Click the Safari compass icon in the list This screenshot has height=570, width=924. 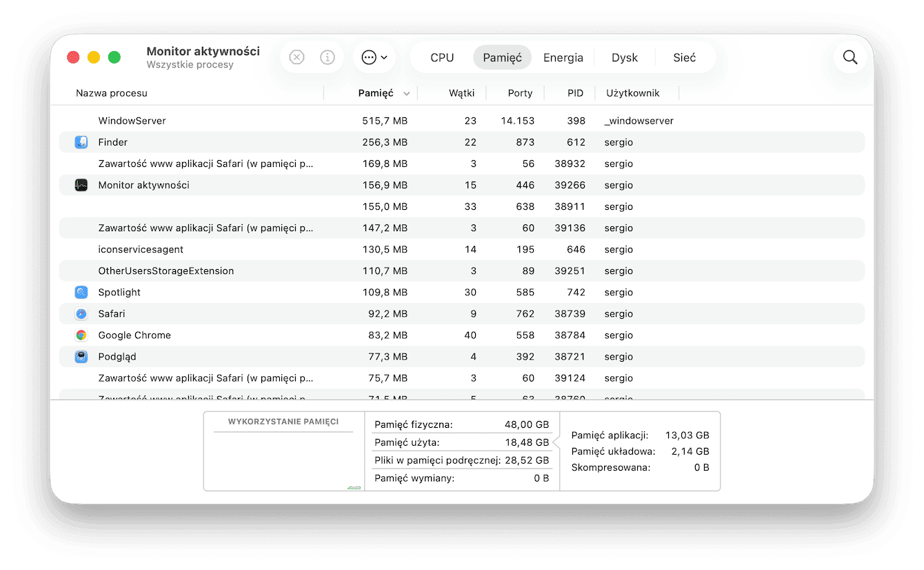tap(81, 313)
